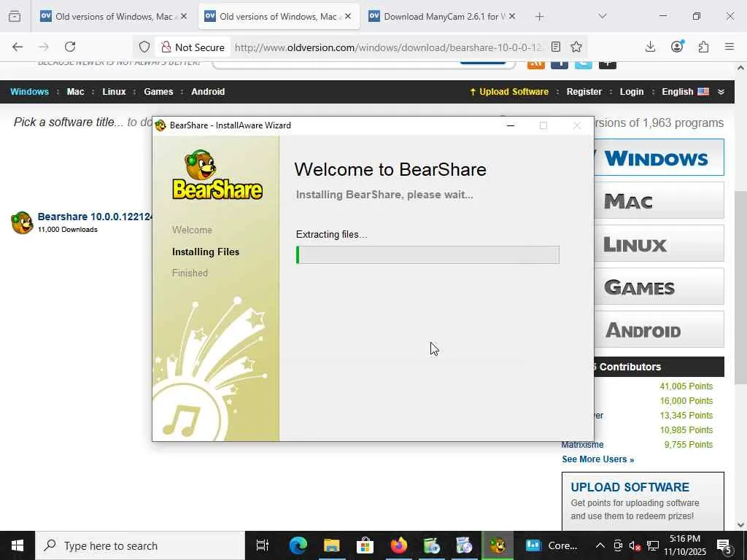Image resolution: width=747 pixels, height=560 pixels.
Task: Open the Bearshare 10.0.0.12212 link
Action: [94, 217]
